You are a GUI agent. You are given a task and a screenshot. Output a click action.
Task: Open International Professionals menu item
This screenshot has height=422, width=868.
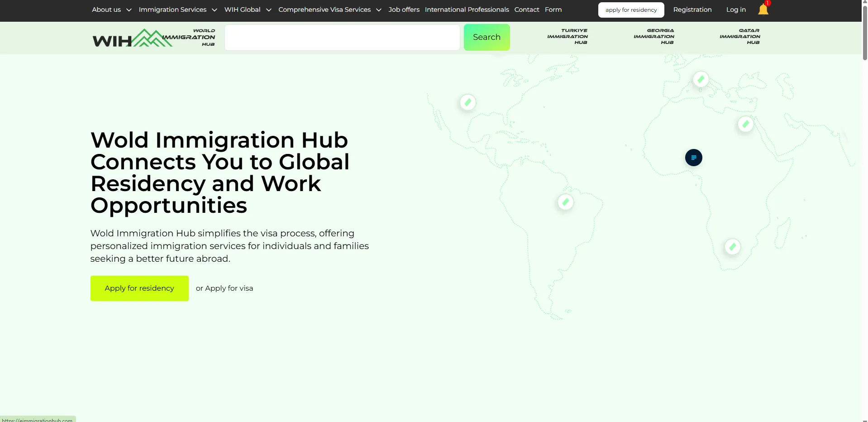467,10
